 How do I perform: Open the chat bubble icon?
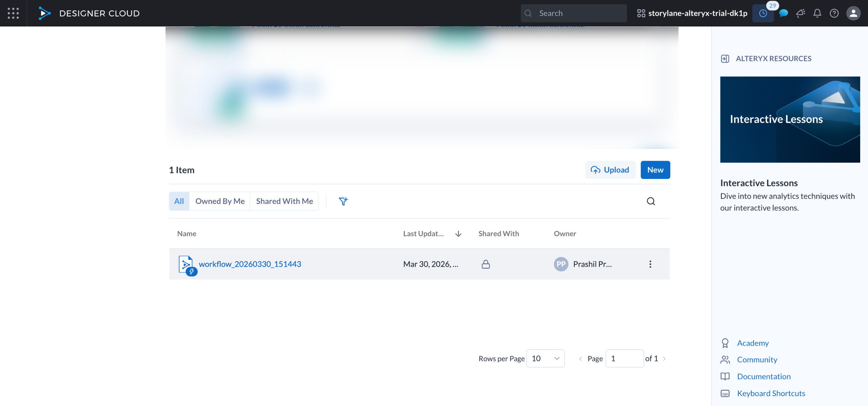coord(783,13)
